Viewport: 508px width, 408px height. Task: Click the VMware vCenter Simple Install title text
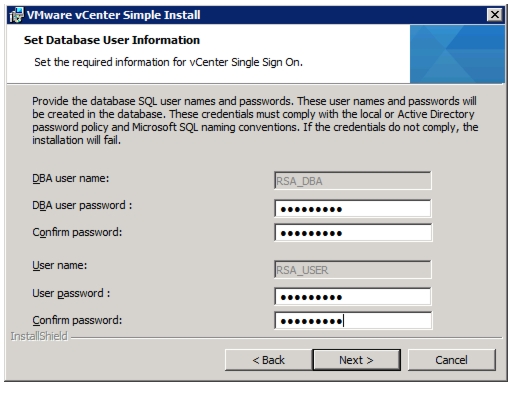pyautogui.click(x=114, y=15)
